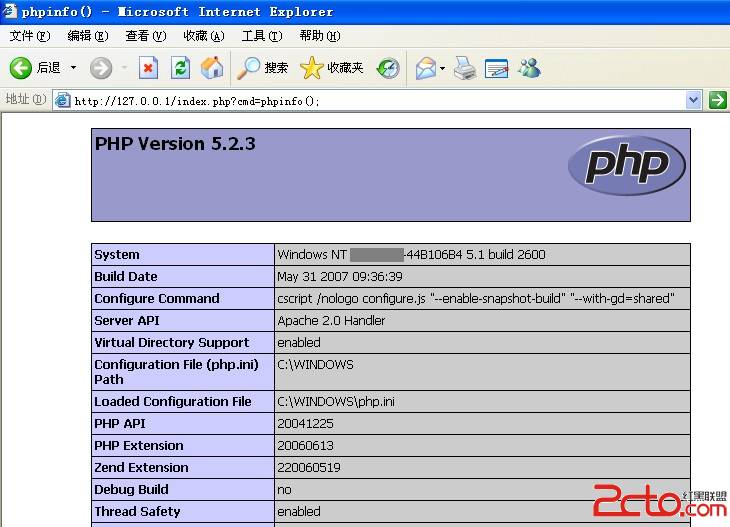The width and height of the screenshot is (730, 527).
Task: Click the Mail envelope icon
Action: tap(426, 68)
